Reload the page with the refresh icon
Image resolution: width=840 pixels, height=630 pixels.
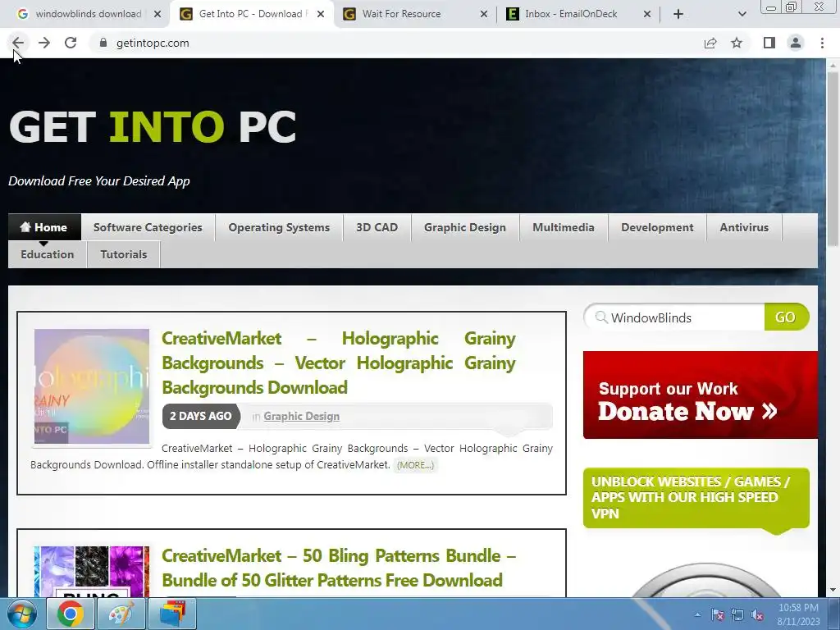[x=71, y=43]
